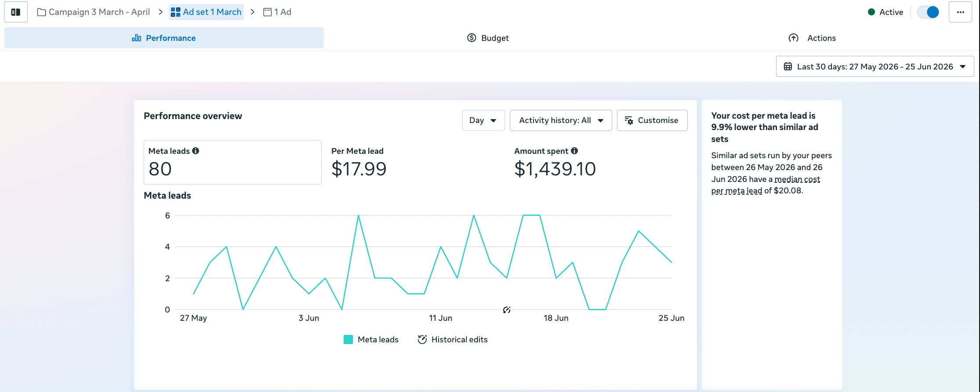This screenshot has height=392, width=980.
Task: Click the Performance bar chart icon
Action: point(137,38)
